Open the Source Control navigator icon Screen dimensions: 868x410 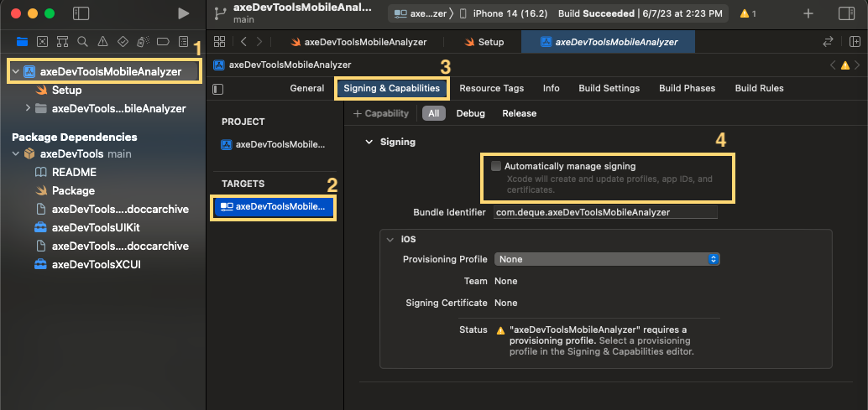click(x=42, y=42)
